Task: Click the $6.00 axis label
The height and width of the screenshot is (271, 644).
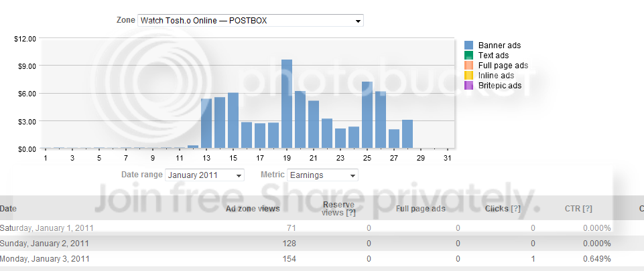Action: 27,94
